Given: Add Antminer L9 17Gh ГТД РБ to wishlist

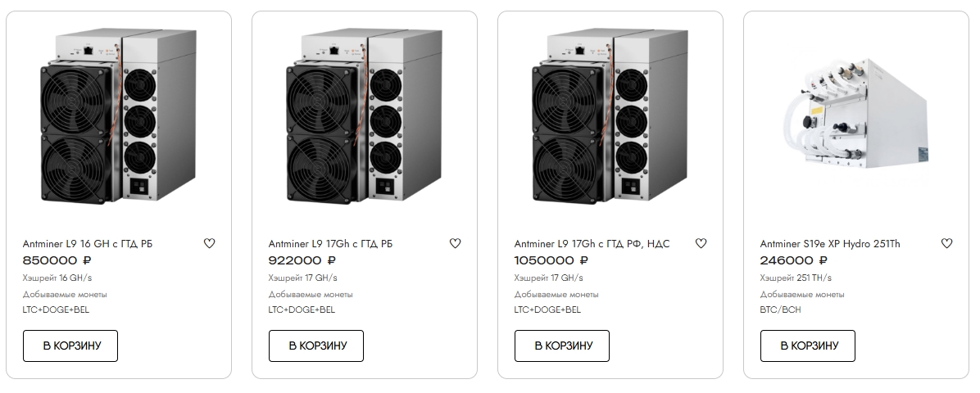Looking at the screenshot, I should click(x=455, y=243).
